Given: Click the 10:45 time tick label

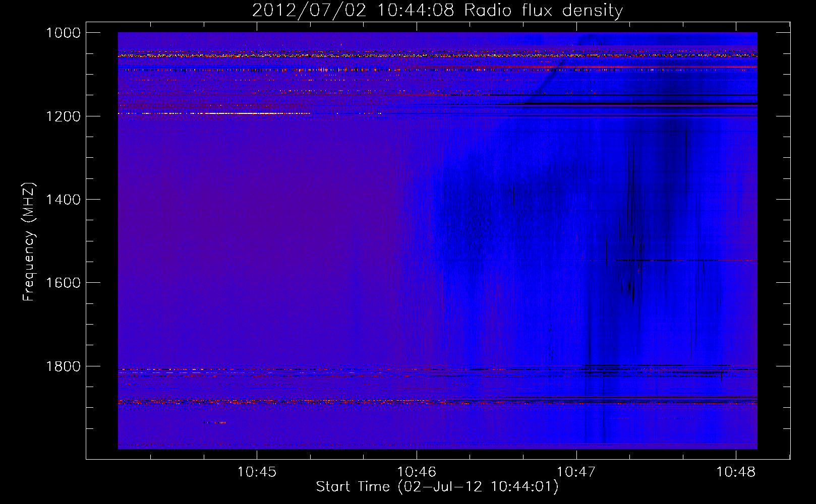Looking at the screenshot, I should [x=257, y=472].
